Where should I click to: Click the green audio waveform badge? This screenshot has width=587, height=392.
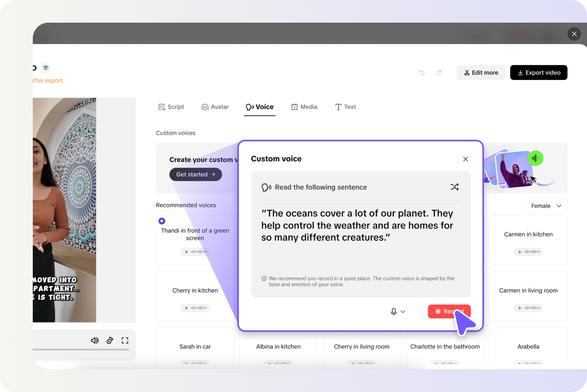[x=535, y=158]
